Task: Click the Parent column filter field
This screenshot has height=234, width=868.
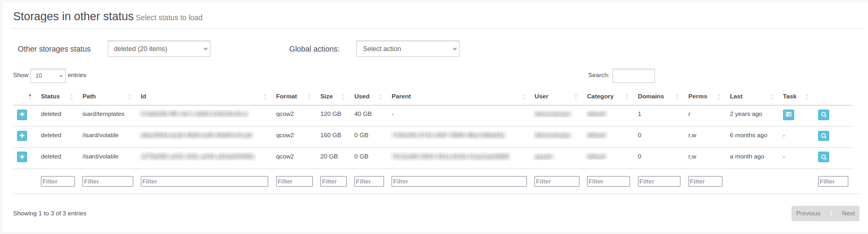Action: (459, 181)
